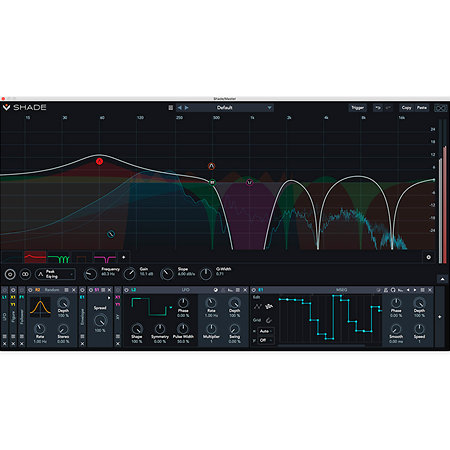Toggle the stereo link icon
Image resolution: width=450 pixels, height=450 pixels.
[x=25, y=274]
